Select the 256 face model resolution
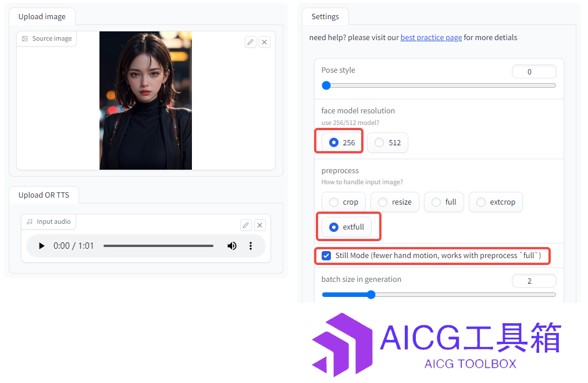 tap(341, 142)
